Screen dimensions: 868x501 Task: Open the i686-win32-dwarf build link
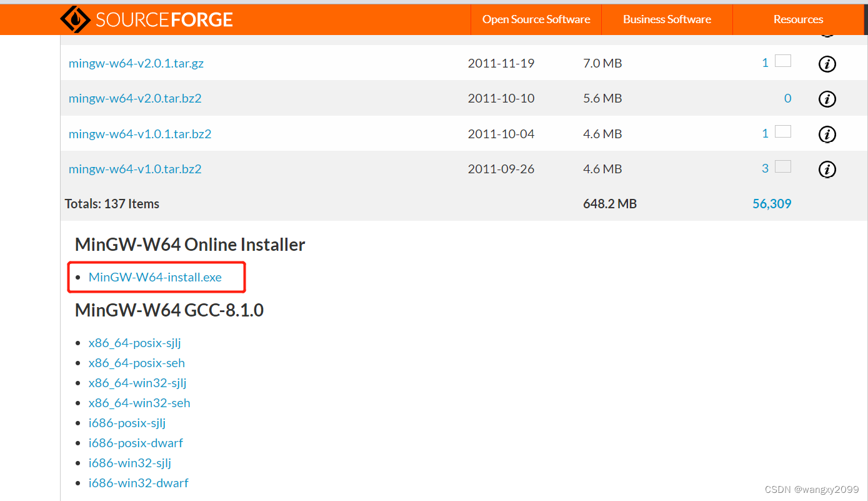pyautogui.click(x=138, y=483)
